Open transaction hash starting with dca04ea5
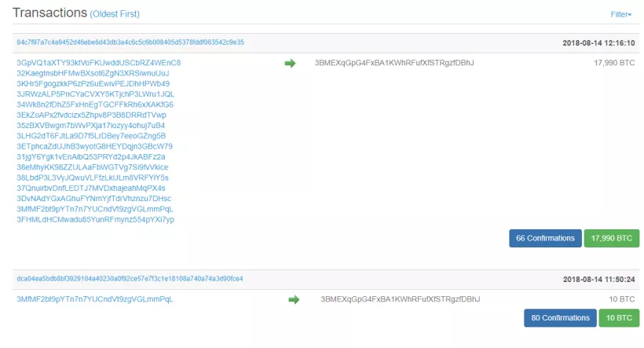Image resolution: width=644 pixels, height=348 pixels. [130, 279]
